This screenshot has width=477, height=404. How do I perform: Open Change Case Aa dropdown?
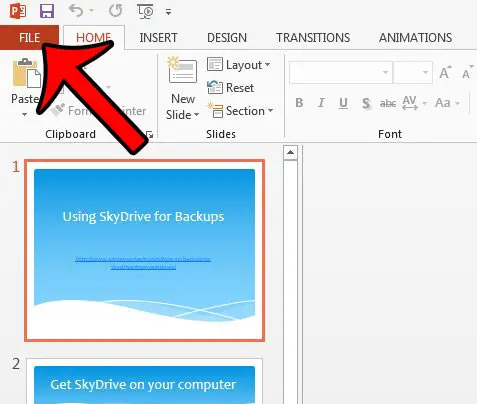pos(447,103)
